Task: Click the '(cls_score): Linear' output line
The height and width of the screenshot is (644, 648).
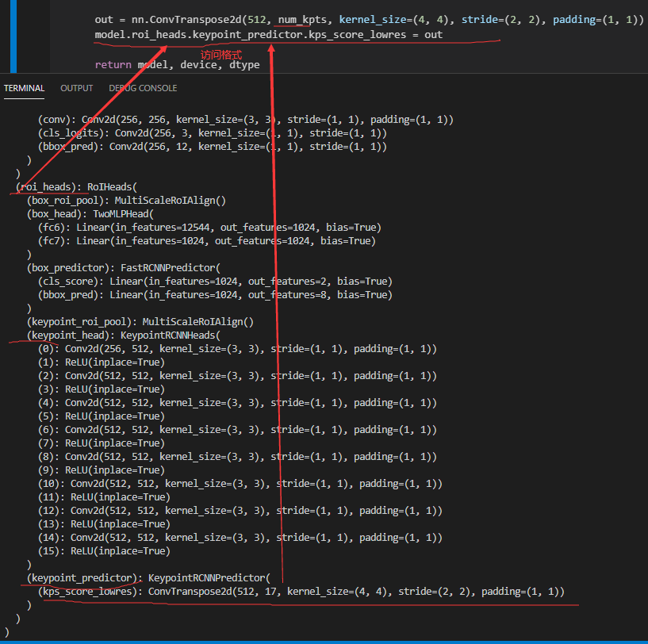Action: 215,281
